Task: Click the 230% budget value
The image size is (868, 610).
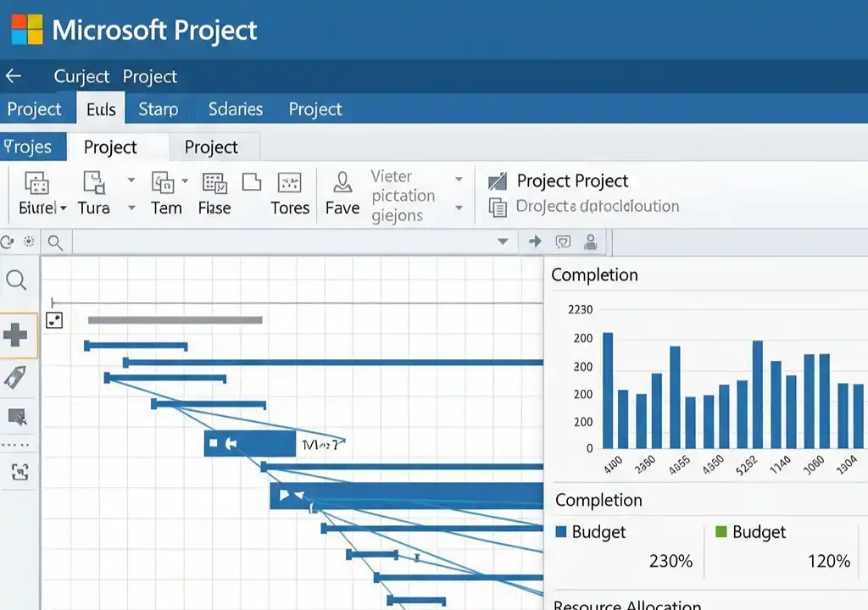Action: [671, 561]
